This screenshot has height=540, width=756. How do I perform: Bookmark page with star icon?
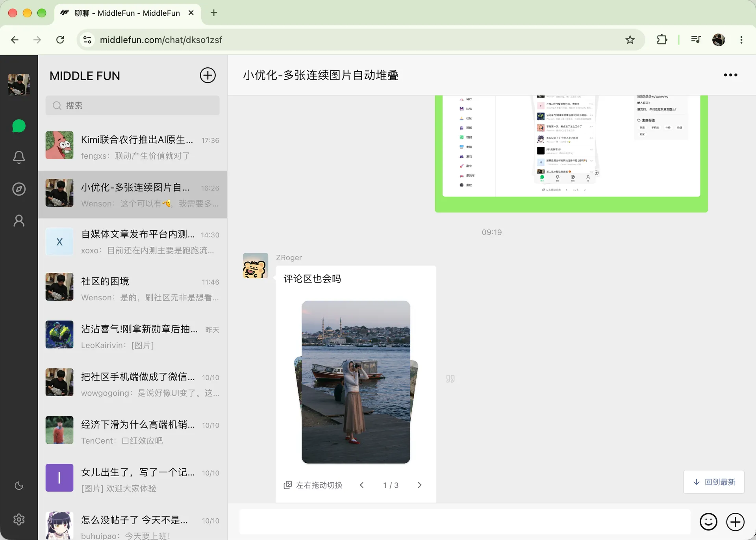click(630, 40)
